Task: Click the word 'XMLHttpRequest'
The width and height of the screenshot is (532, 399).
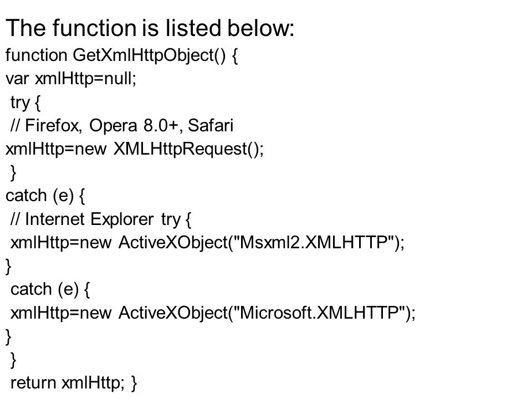Action: point(180,149)
